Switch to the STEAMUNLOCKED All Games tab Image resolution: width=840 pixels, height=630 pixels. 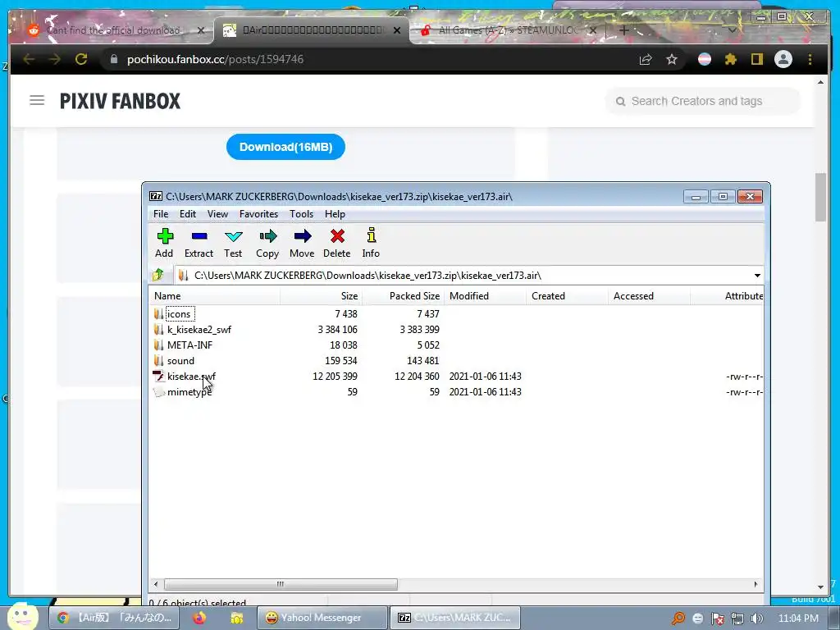point(506,30)
